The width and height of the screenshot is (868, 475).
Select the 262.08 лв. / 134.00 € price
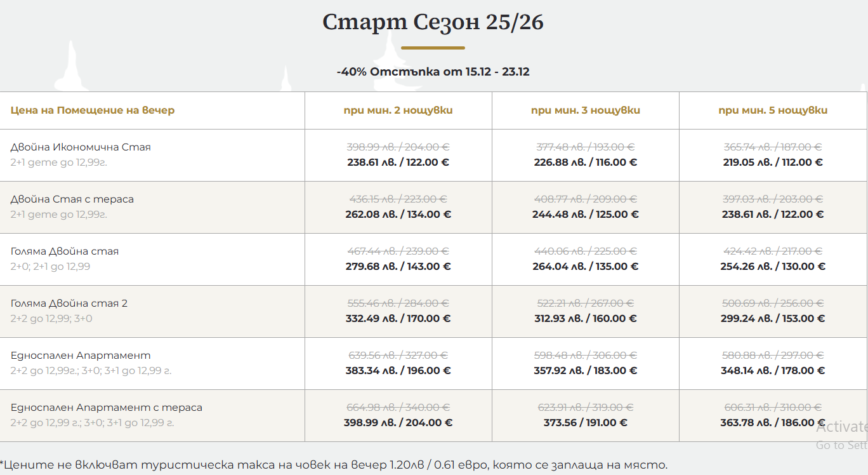pyautogui.click(x=398, y=215)
